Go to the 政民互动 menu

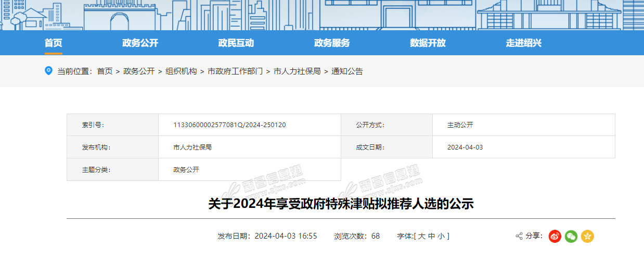236,43
